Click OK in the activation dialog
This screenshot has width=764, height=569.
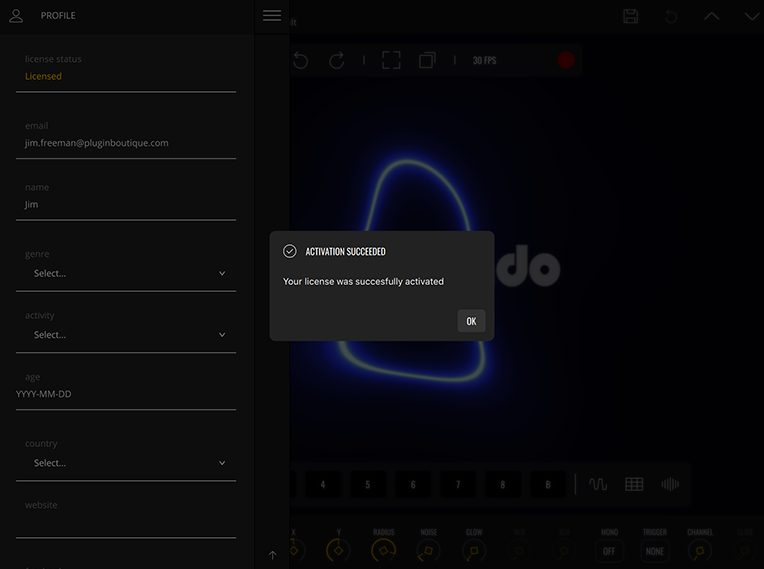pos(471,321)
